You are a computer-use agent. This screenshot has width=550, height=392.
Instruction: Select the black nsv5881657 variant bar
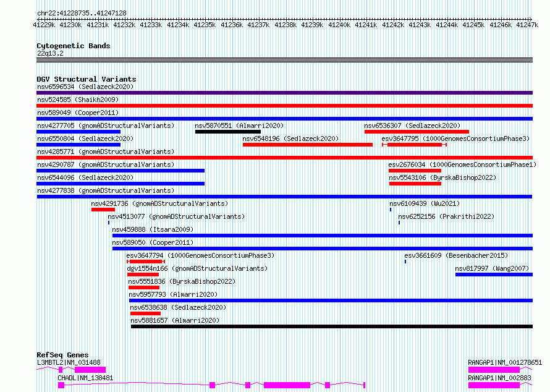332,326
